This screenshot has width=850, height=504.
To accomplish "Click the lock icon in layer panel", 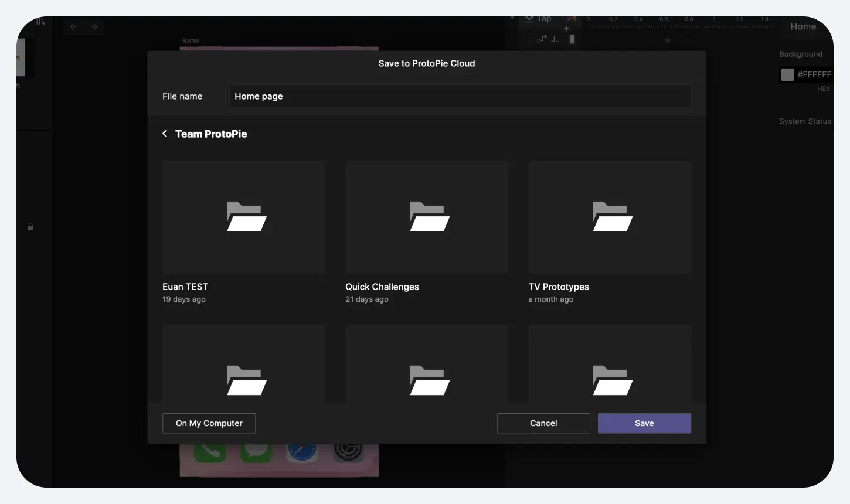I will 30,226.
